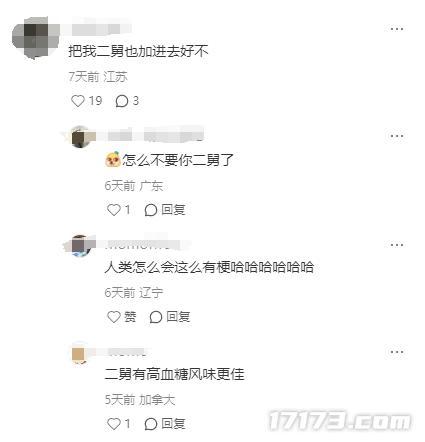This screenshot has width=425, height=442.
Task: Click the reply bubble icon on the Guangdong comment
Action: click(x=150, y=210)
